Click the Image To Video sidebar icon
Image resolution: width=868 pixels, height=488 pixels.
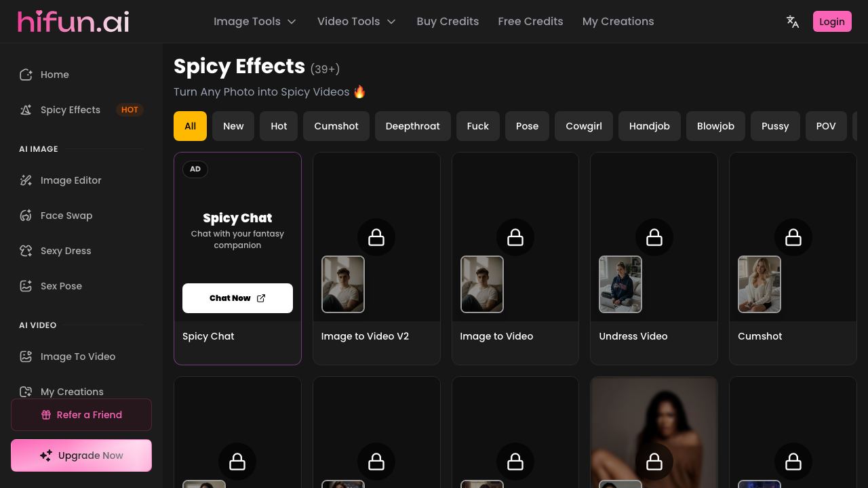tap(26, 357)
